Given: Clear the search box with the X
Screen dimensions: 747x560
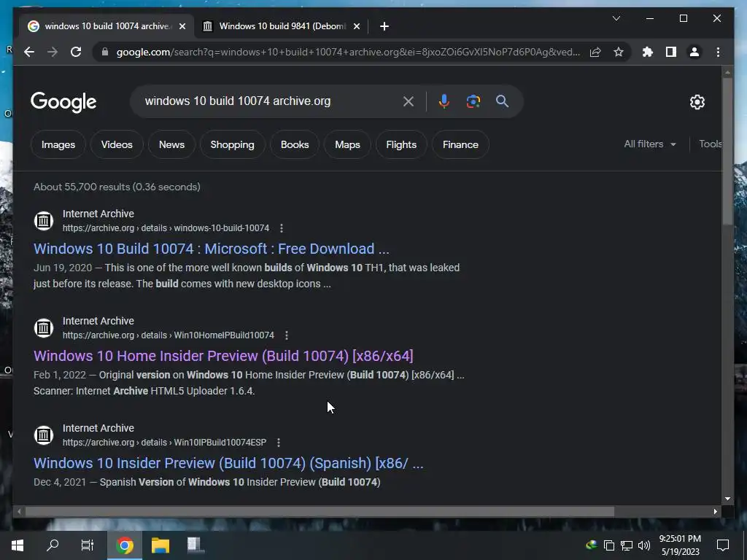Looking at the screenshot, I should pyautogui.click(x=409, y=101).
